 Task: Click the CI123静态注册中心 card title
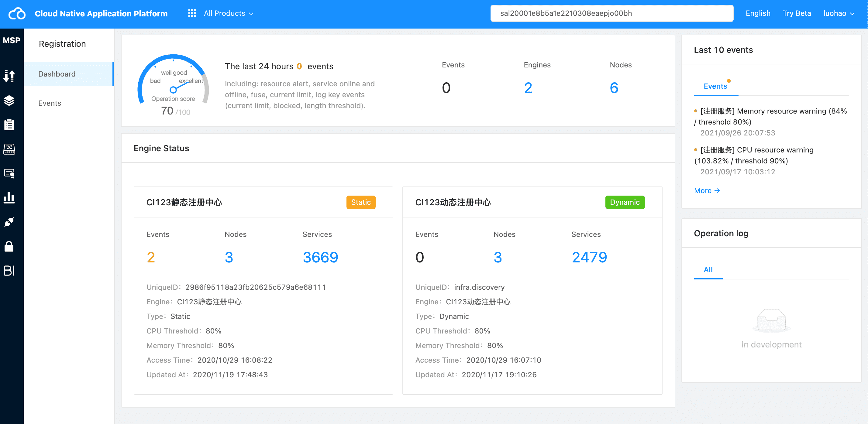[184, 202]
